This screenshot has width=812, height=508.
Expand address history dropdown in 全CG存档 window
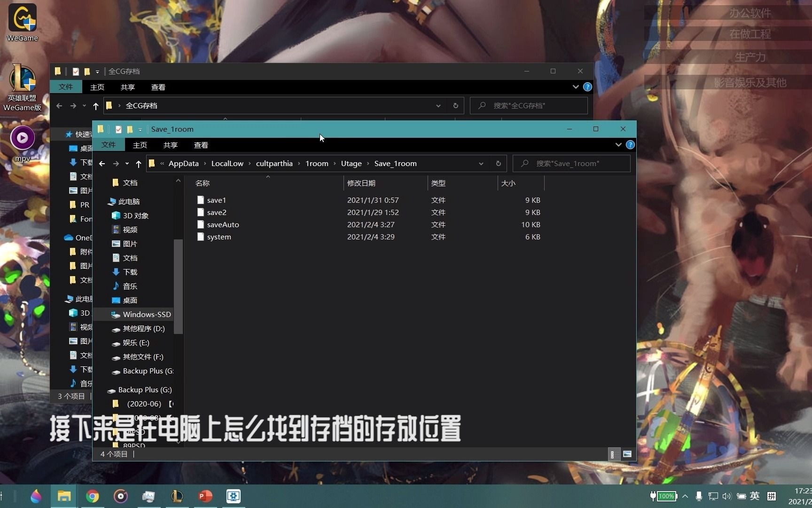438,106
